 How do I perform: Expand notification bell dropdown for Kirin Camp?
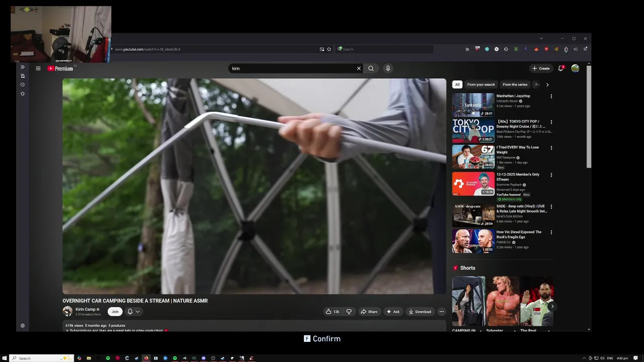coord(133,312)
